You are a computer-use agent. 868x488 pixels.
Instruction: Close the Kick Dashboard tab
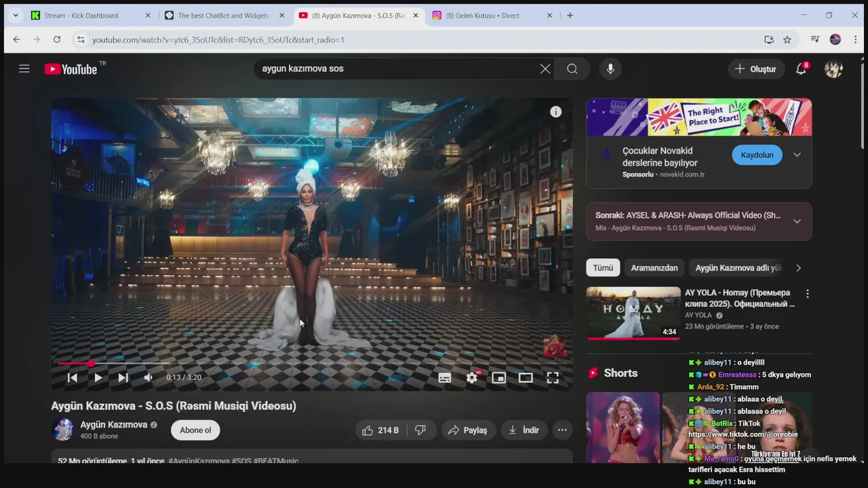click(148, 16)
